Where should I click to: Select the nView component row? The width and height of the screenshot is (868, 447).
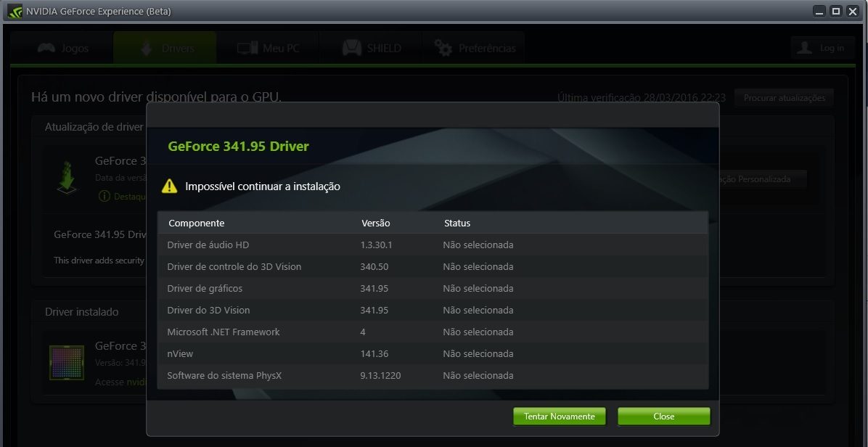[x=433, y=353]
